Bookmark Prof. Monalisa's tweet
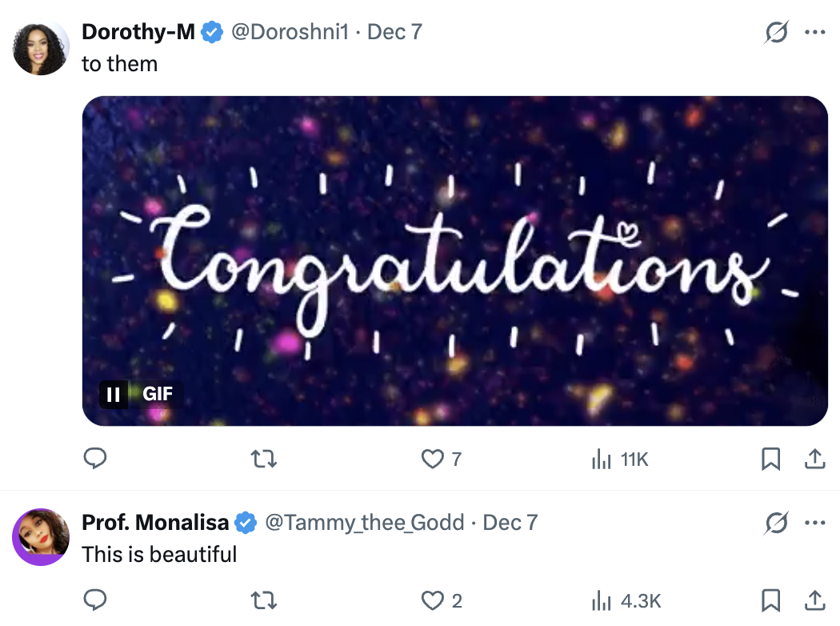 tap(770, 600)
